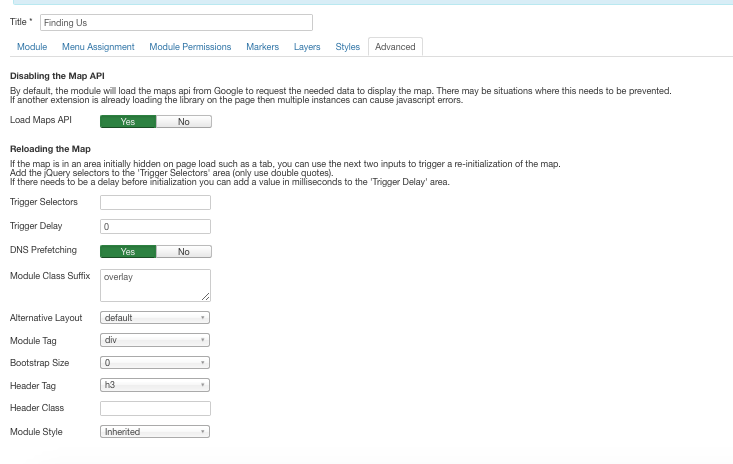
Task: Expand the Bootstrap Size dropdown
Action: (x=155, y=363)
